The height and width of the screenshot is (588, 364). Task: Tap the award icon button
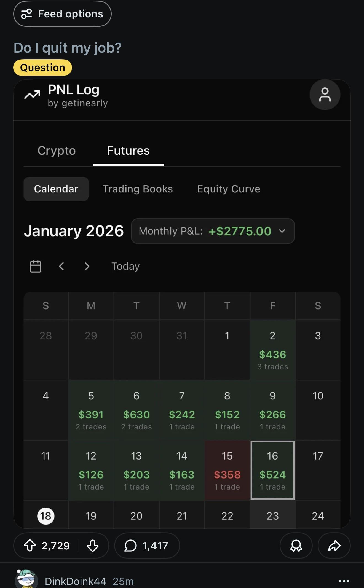[x=296, y=546]
